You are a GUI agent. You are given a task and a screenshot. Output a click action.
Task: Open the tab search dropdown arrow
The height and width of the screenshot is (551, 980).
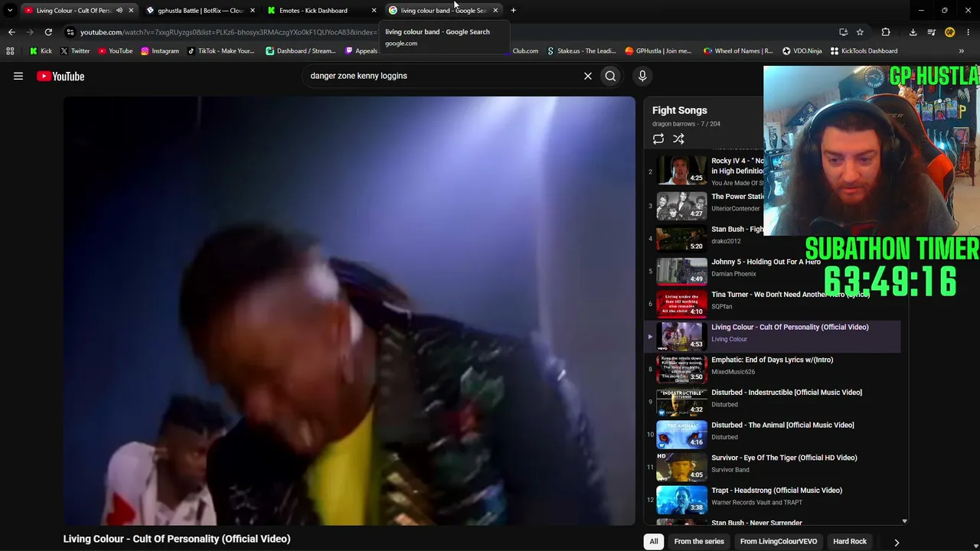click(x=10, y=11)
